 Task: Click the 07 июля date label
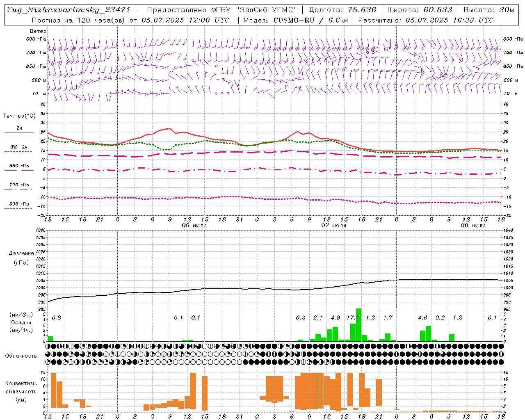(334, 226)
